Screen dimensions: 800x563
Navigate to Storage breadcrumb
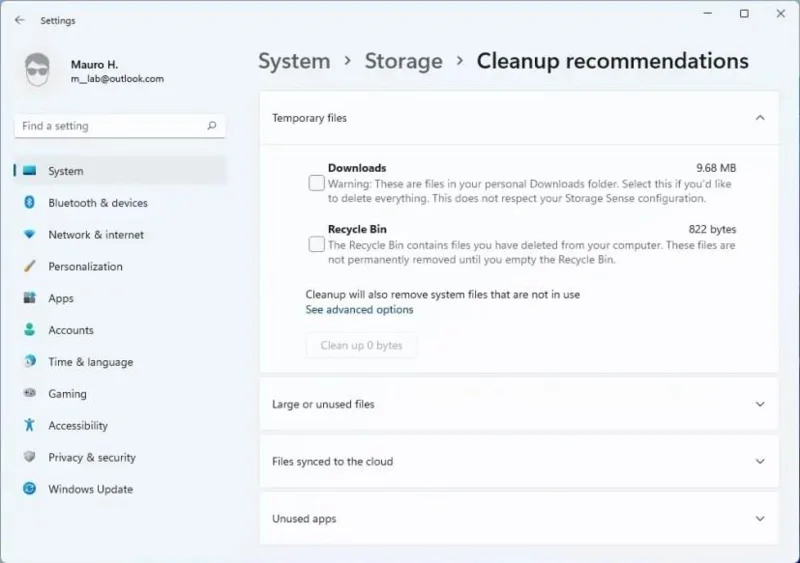(404, 61)
